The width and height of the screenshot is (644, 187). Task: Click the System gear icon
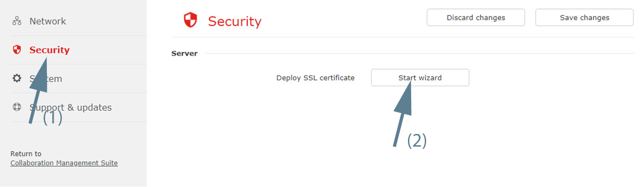(x=17, y=79)
